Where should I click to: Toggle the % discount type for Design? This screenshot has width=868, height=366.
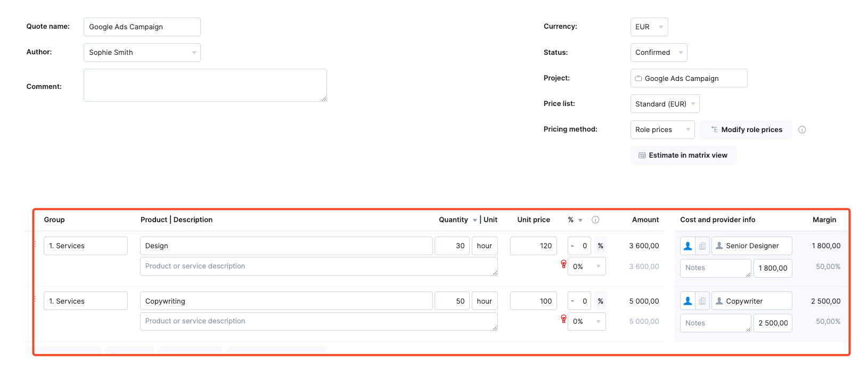click(600, 246)
